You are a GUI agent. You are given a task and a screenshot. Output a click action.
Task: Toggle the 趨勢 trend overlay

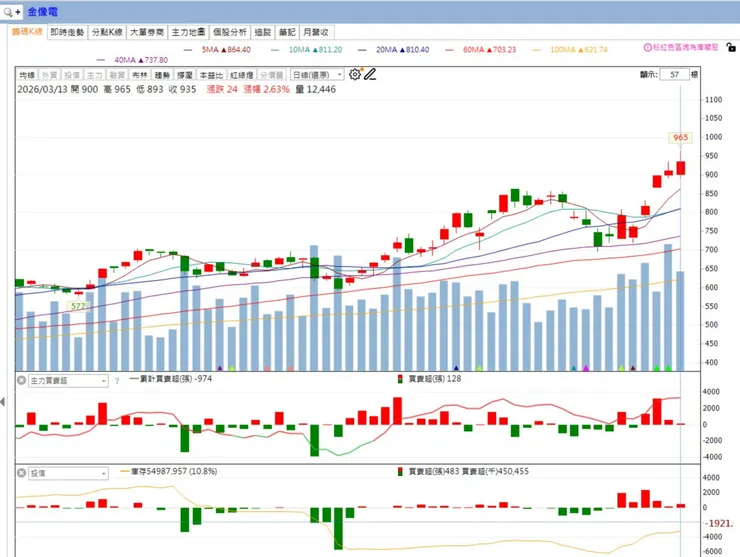pos(162,75)
